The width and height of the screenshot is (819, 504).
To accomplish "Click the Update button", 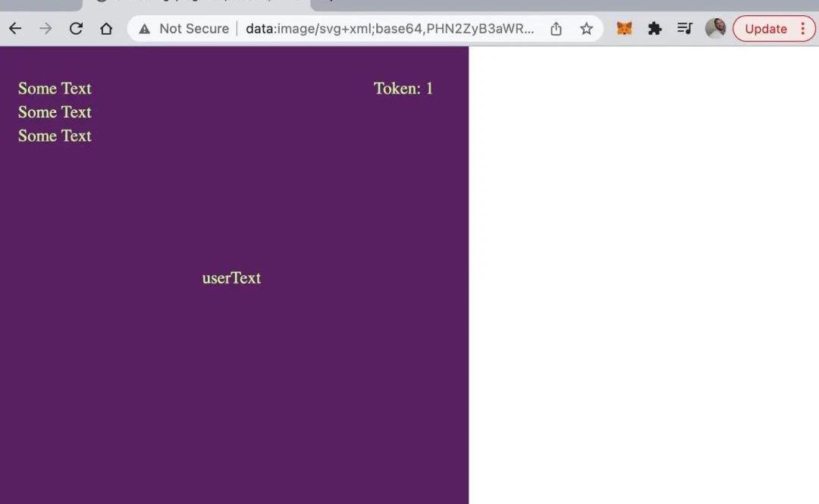I will [x=766, y=29].
